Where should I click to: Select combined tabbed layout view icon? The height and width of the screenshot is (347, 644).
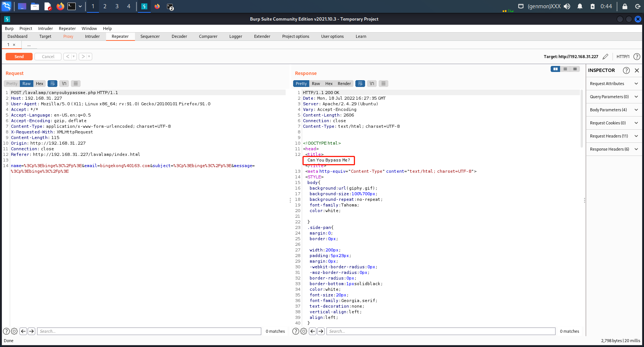[x=575, y=69]
